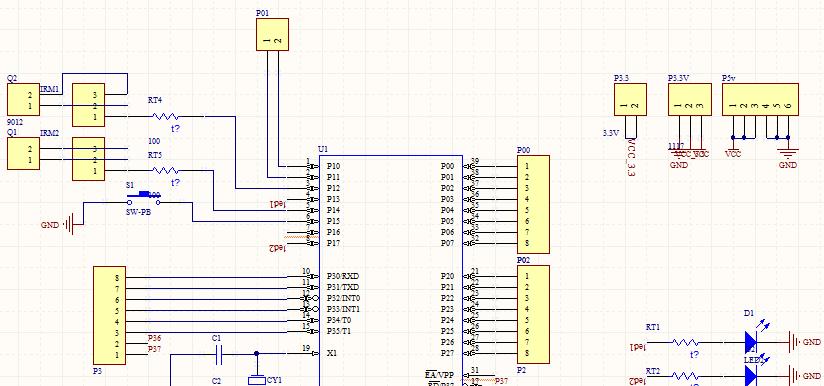Click the S1 SW-PB pushbutton switch
Viewport: 824px width, 386px height.
(143, 200)
